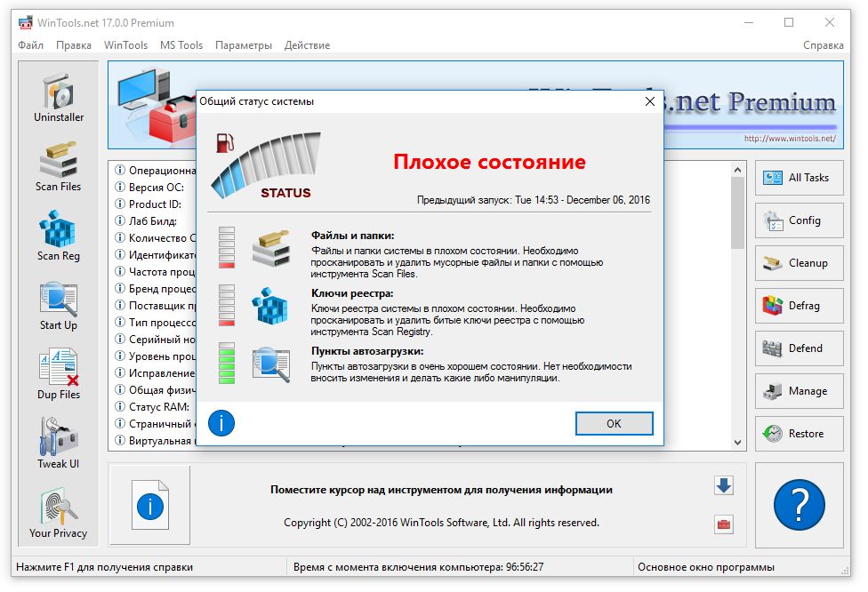Click the Restore button
This screenshot has height=592, width=868.
pos(799,433)
